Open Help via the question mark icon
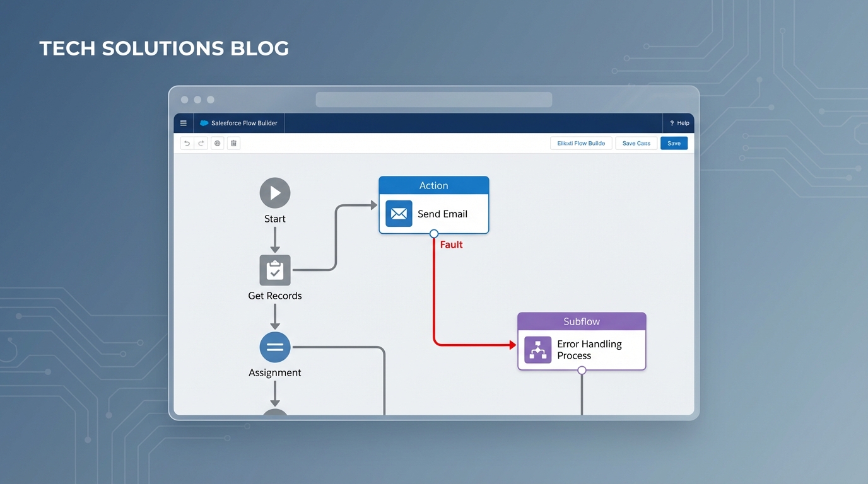Viewport: 868px width, 484px height. [x=671, y=123]
